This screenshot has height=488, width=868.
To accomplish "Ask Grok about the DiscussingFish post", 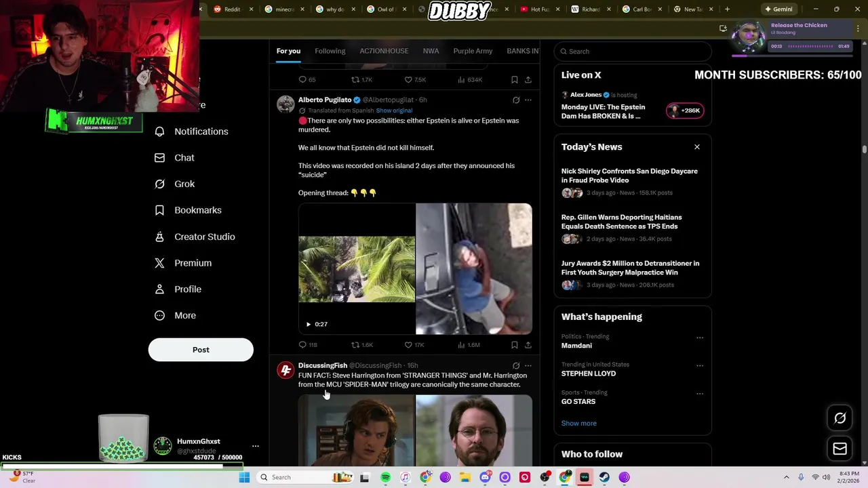I will click(x=516, y=366).
